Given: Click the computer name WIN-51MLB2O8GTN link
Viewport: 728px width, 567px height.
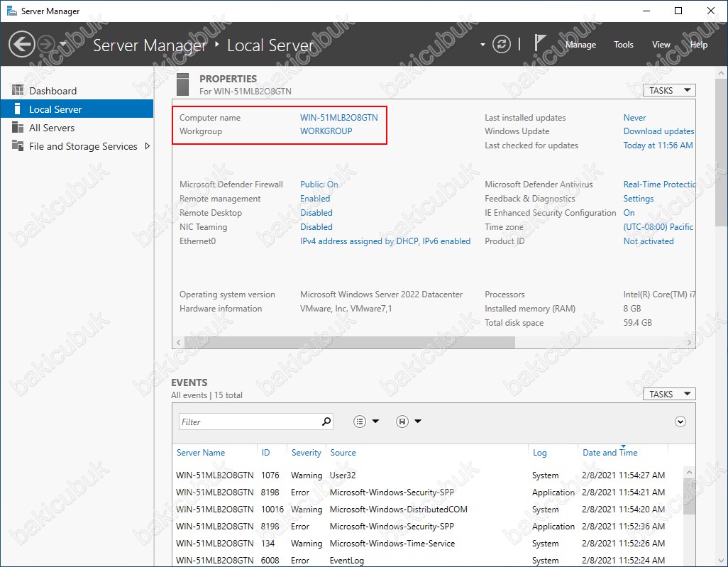Looking at the screenshot, I should (x=339, y=118).
